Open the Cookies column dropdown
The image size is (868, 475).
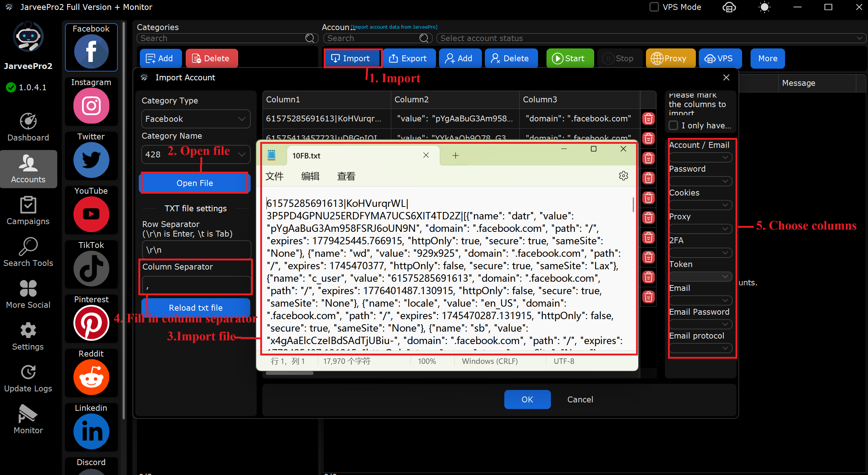[701, 205]
